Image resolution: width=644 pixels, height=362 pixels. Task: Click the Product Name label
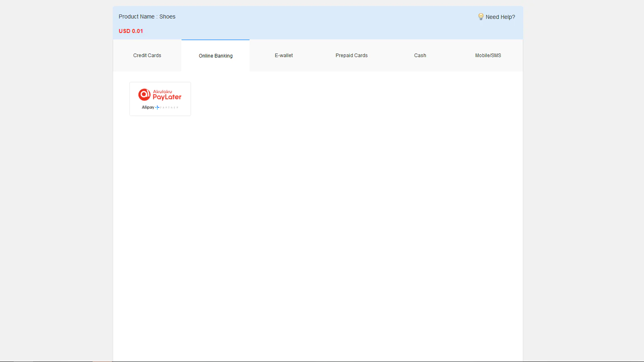(136, 16)
